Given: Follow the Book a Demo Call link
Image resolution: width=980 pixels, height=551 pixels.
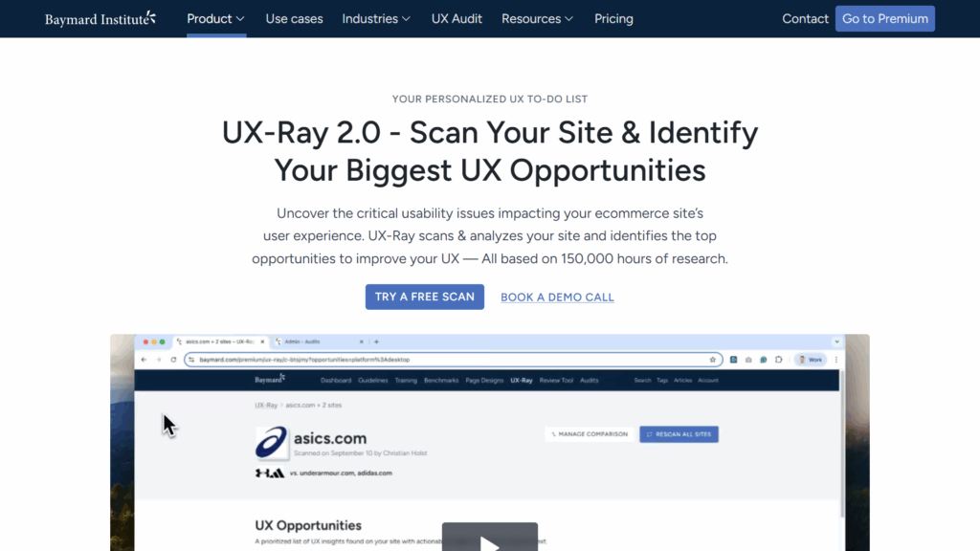Looking at the screenshot, I should click(557, 297).
